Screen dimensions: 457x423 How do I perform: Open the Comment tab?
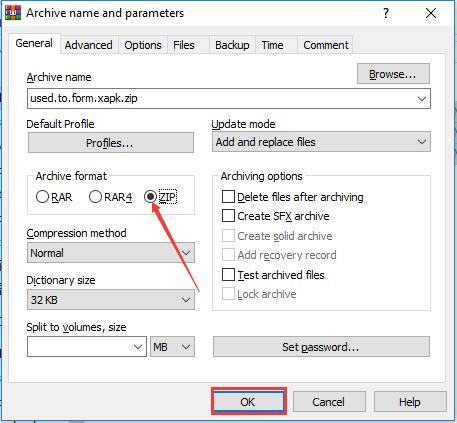[326, 45]
